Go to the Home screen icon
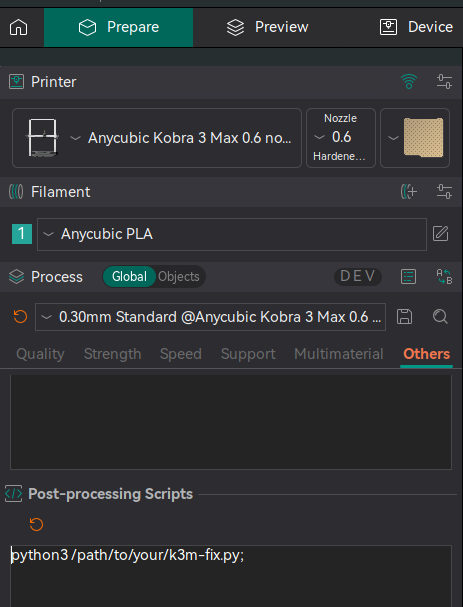Screen dimensions: 463x607 pyautogui.click(x=19, y=27)
